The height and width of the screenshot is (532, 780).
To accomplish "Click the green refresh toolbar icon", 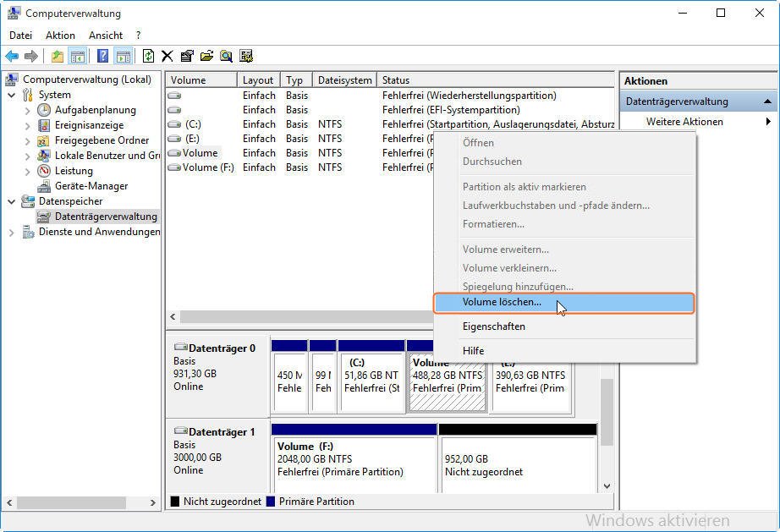I will point(148,56).
